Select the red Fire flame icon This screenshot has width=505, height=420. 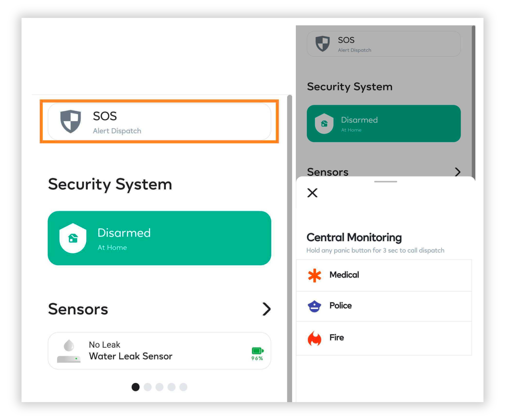(315, 338)
